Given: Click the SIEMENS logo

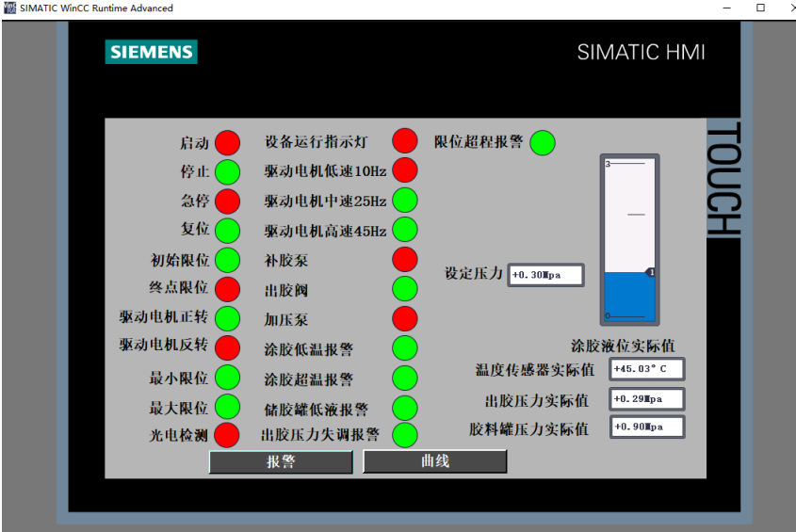Looking at the screenshot, I should pyautogui.click(x=152, y=52).
